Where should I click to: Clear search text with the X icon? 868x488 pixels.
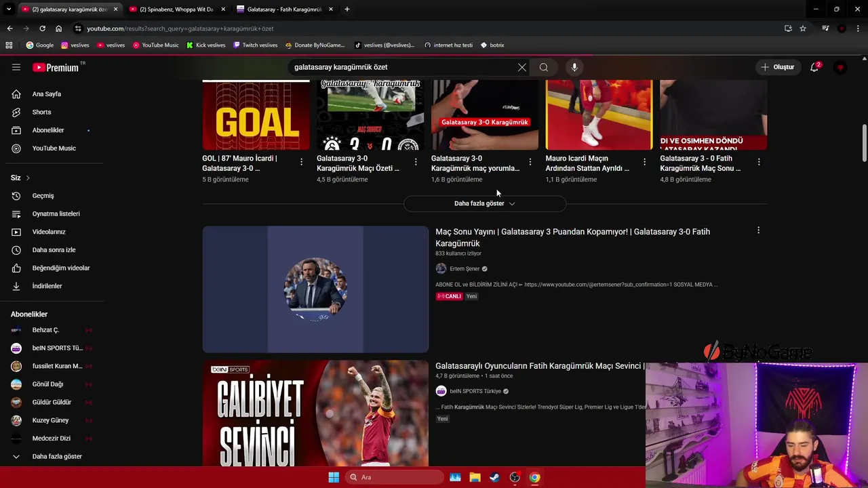pos(521,67)
